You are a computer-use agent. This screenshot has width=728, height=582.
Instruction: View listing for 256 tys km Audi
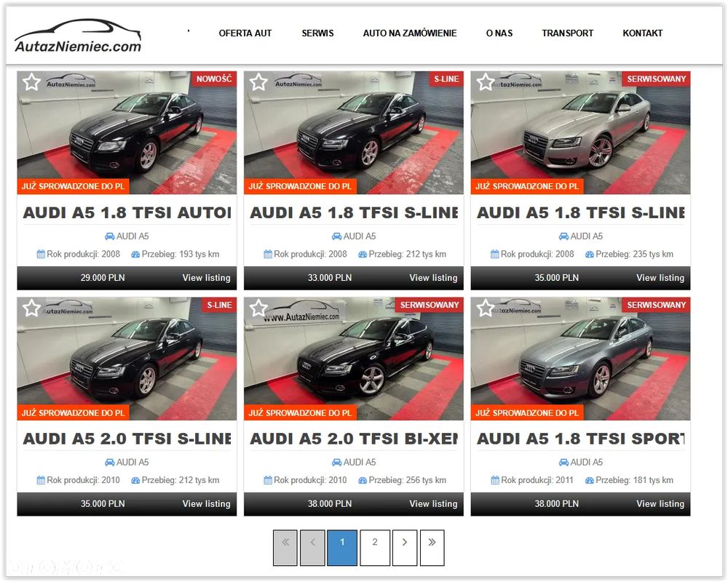click(433, 503)
